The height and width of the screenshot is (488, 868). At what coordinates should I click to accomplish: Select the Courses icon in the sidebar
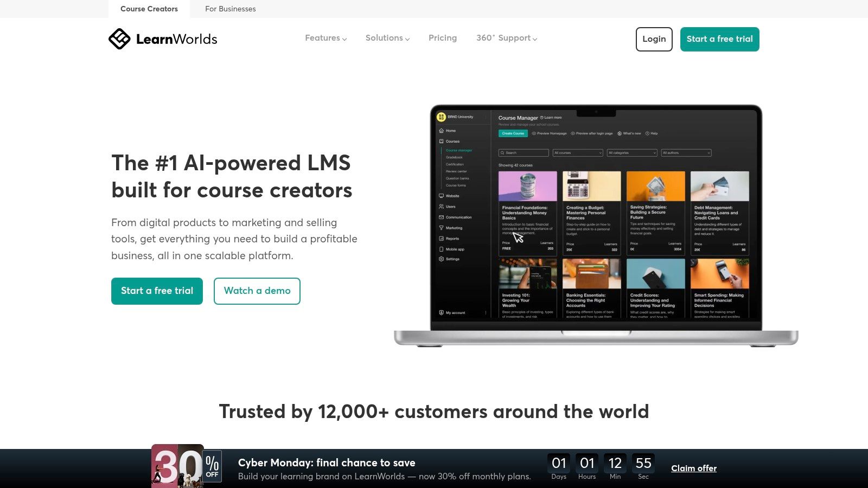(x=441, y=141)
